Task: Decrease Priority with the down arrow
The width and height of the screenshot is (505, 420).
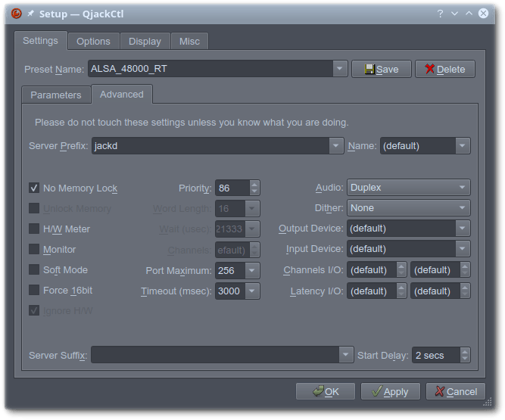Action: [254, 191]
